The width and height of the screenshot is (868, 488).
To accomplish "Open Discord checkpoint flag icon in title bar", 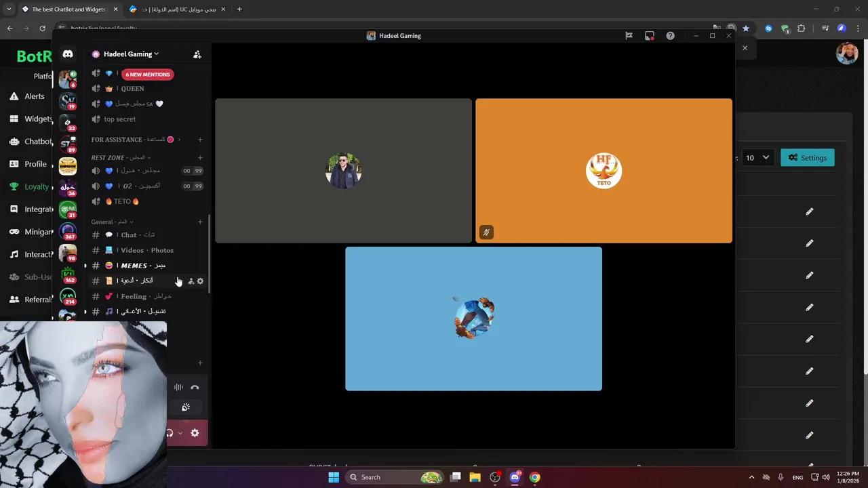I will pyautogui.click(x=629, y=36).
